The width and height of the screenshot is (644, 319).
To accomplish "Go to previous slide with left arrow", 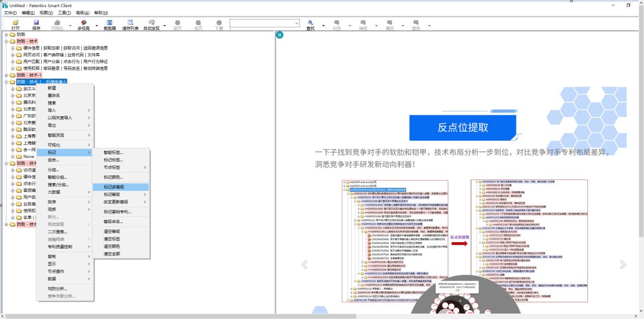I will tap(304, 265).
